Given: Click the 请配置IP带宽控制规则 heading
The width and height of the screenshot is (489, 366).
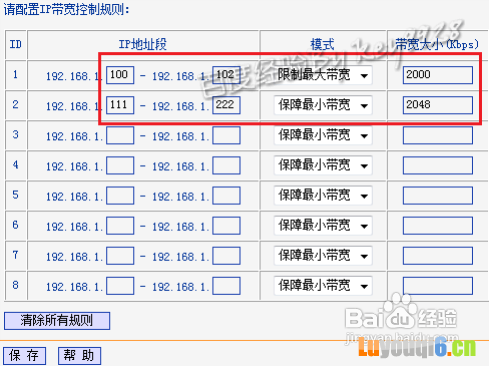Looking at the screenshot, I should tap(66, 9).
